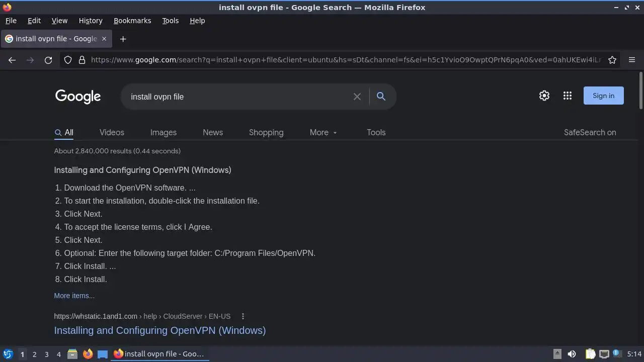Open the removable media eject applet
The image size is (644, 362).
tap(557, 354)
